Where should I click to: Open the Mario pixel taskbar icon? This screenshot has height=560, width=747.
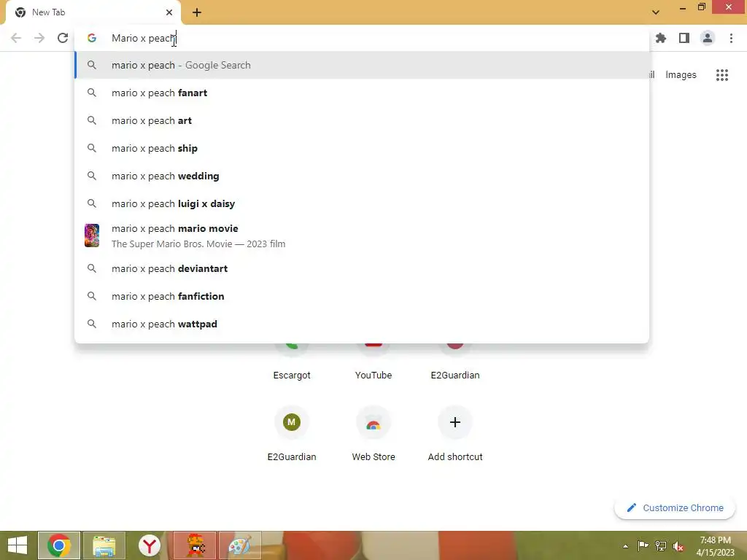[195, 545]
